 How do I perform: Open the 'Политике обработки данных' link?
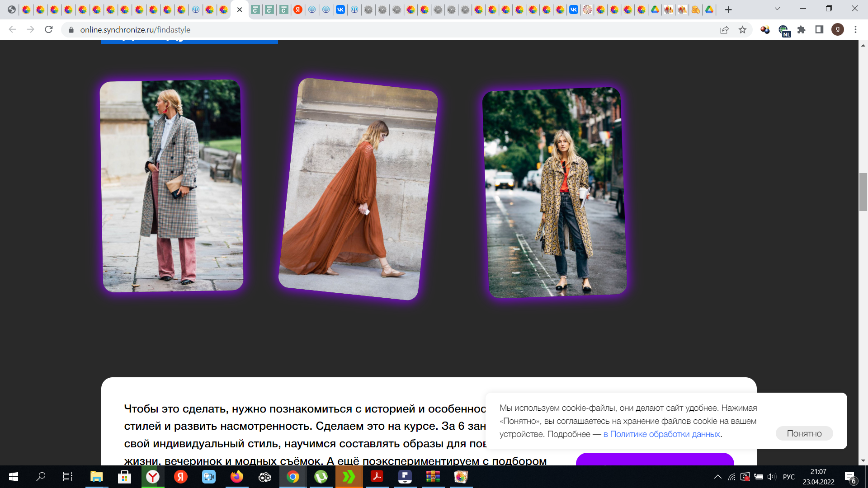(x=661, y=434)
